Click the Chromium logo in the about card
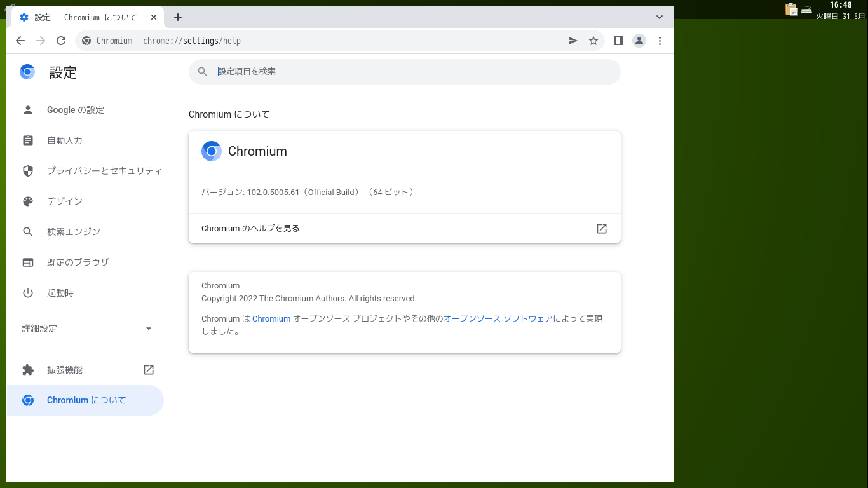 [x=212, y=151]
